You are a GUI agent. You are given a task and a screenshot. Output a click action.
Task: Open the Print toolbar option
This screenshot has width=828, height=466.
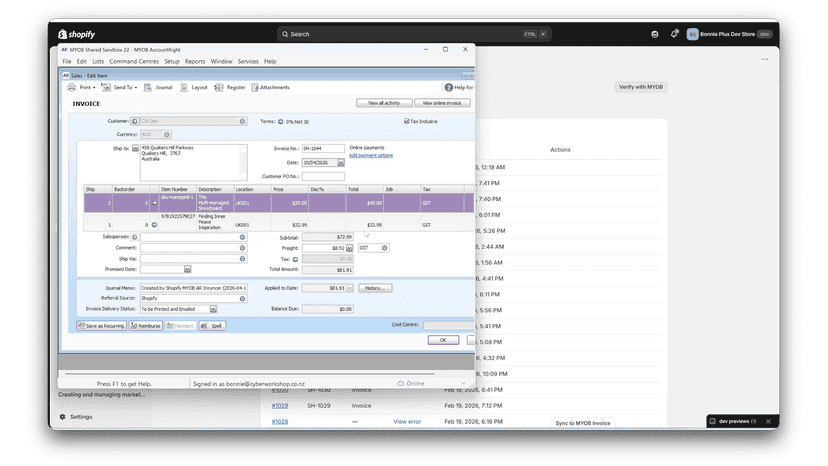coord(81,87)
